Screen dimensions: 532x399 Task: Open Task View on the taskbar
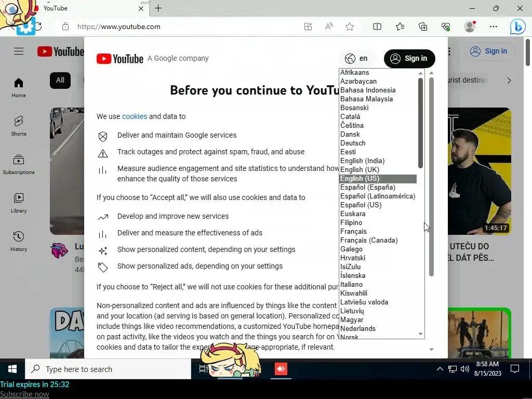point(203,369)
